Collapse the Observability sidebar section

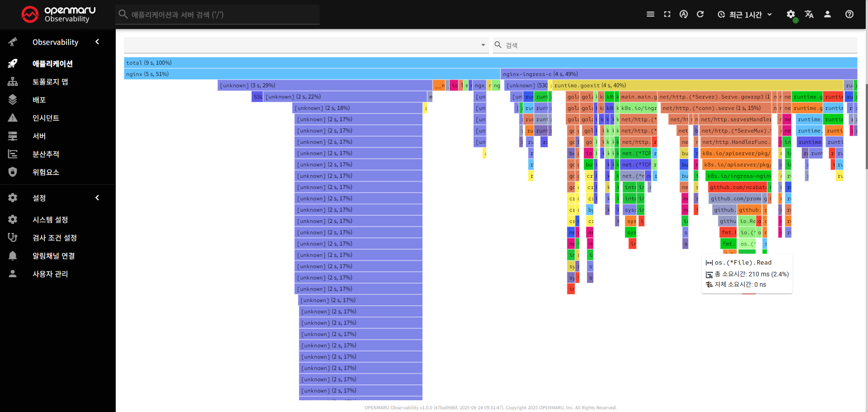click(97, 42)
